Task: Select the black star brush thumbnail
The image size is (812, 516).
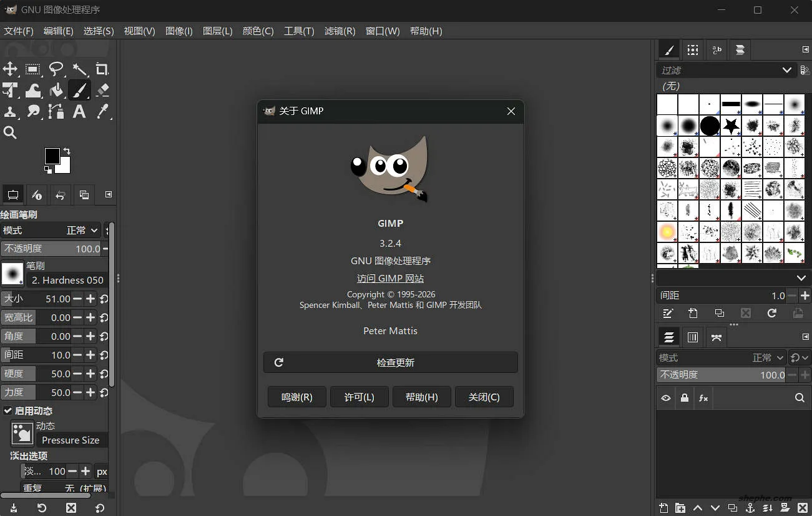Action: 731,126
